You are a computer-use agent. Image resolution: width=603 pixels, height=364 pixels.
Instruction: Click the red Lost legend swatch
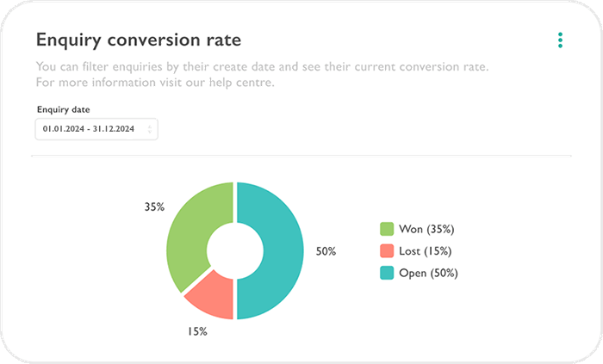(x=387, y=251)
